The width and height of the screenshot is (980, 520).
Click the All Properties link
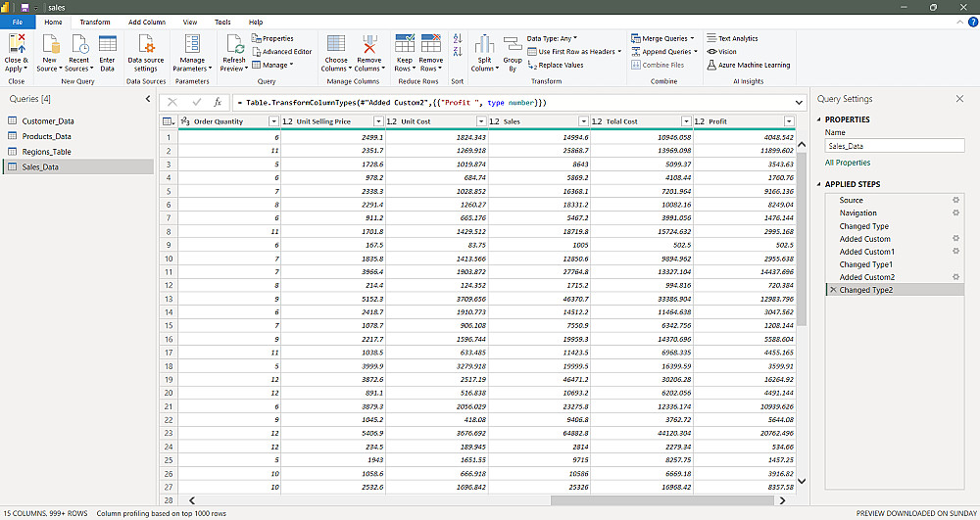click(x=848, y=163)
